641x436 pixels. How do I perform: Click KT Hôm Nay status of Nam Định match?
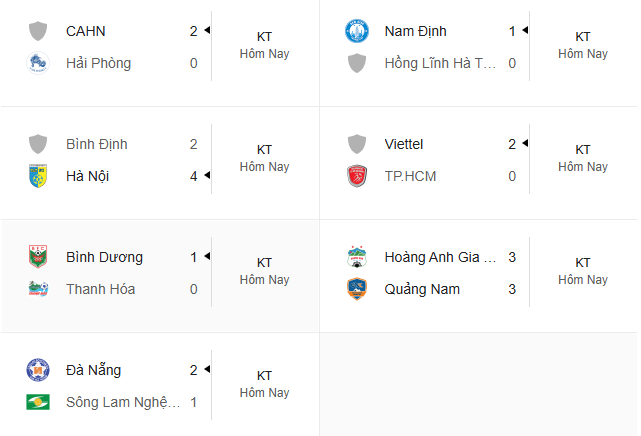click(583, 45)
